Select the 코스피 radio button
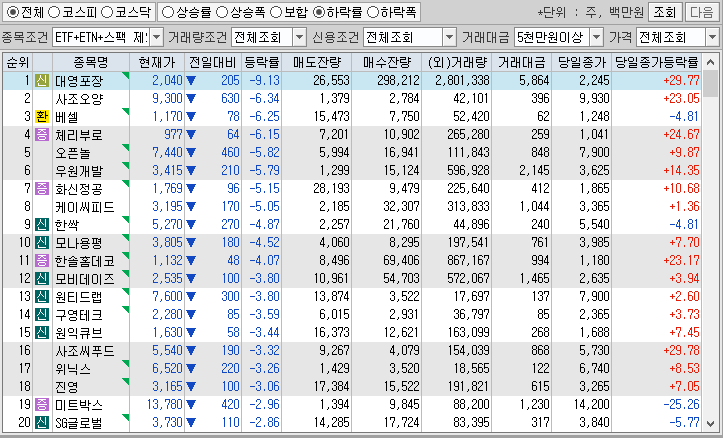The width and height of the screenshot is (723, 438). 54,12
